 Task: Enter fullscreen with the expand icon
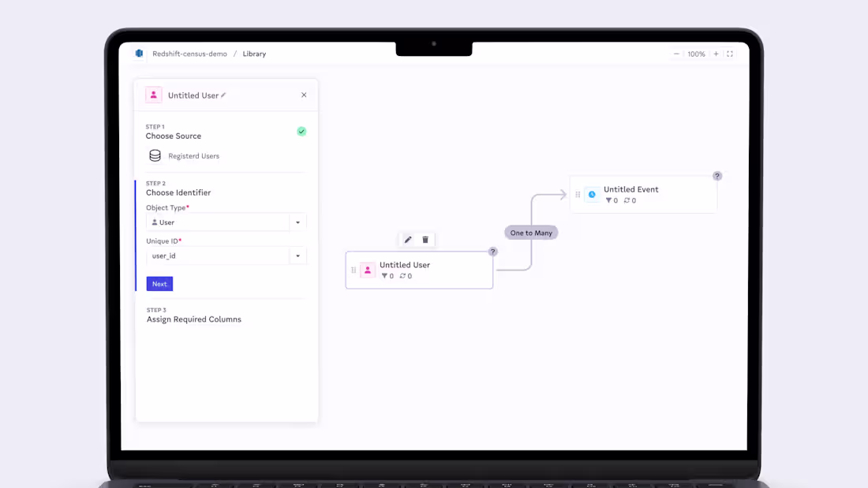tap(730, 54)
